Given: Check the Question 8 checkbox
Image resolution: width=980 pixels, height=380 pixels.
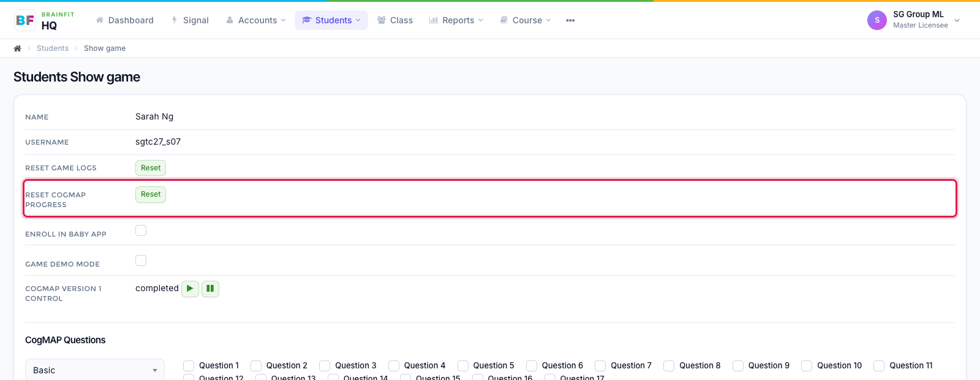Looking at the screenshot, I should [669, 366].
